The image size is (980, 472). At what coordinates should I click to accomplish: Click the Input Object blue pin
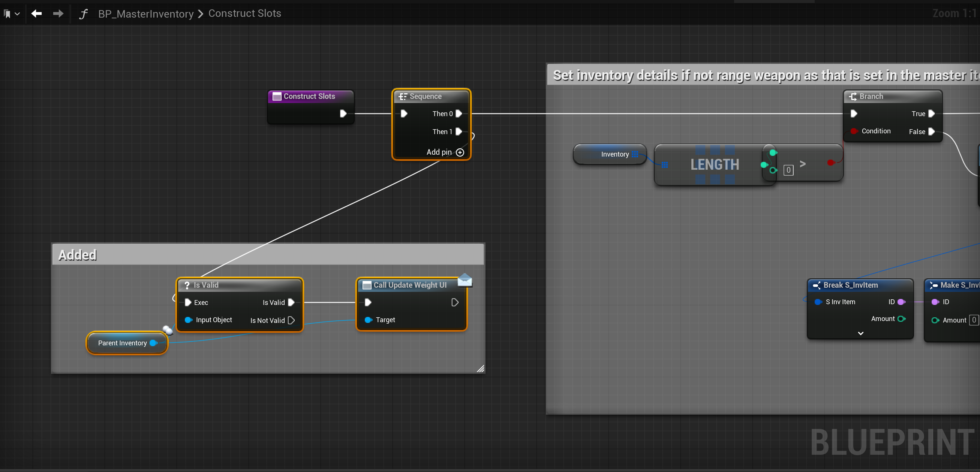pyautogui.click(x=188, y=320)
